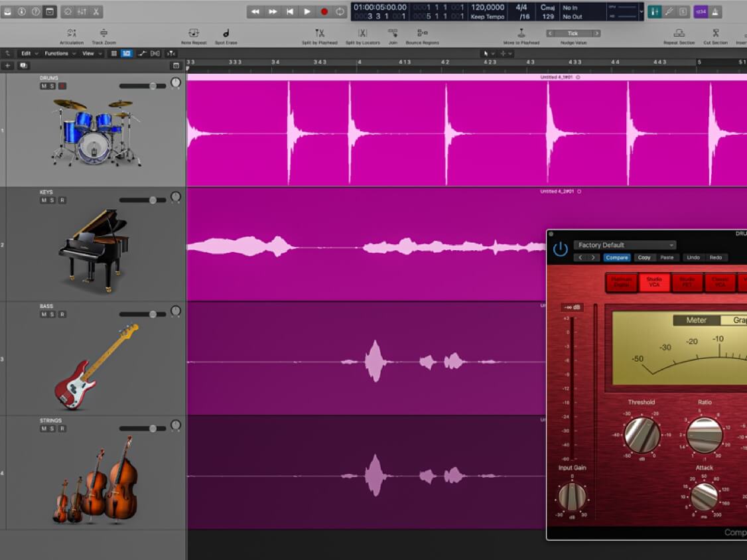Click the Join regions icon
Screen dimensions: 747x560
click(393, 33)
